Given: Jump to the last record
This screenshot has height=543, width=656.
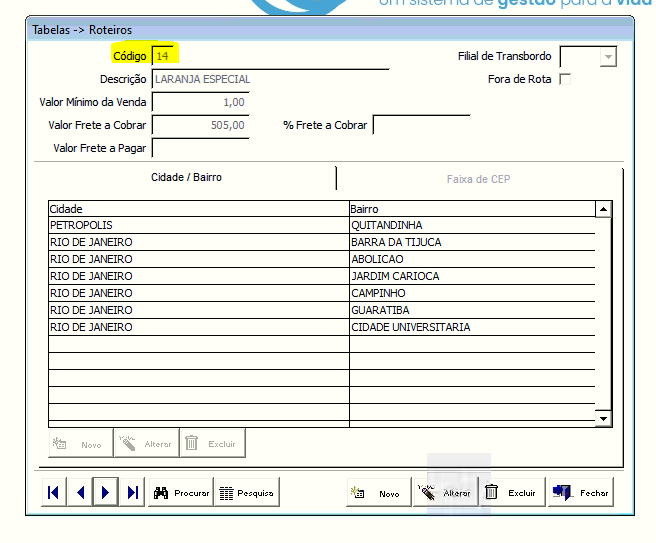Looking at the screenshot, I should [x=132, y=492].
